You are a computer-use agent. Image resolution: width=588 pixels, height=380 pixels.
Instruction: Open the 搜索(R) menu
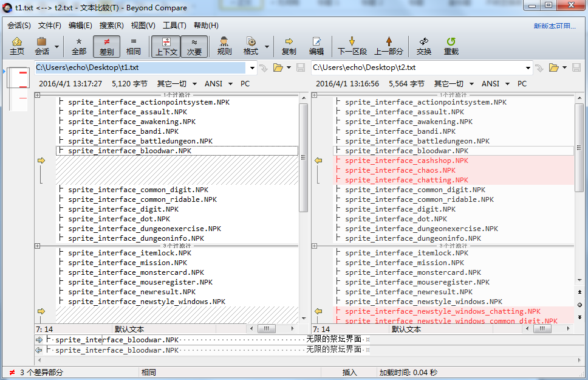tap(111, 26)
